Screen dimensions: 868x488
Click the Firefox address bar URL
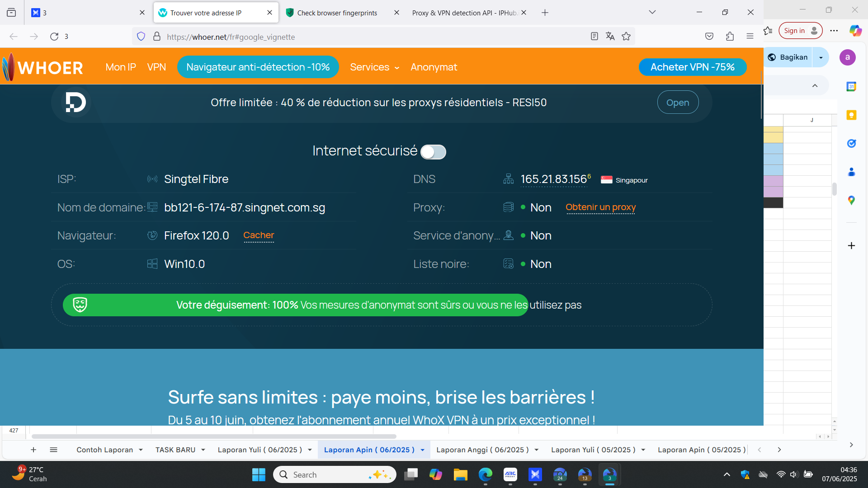(231, 37)
